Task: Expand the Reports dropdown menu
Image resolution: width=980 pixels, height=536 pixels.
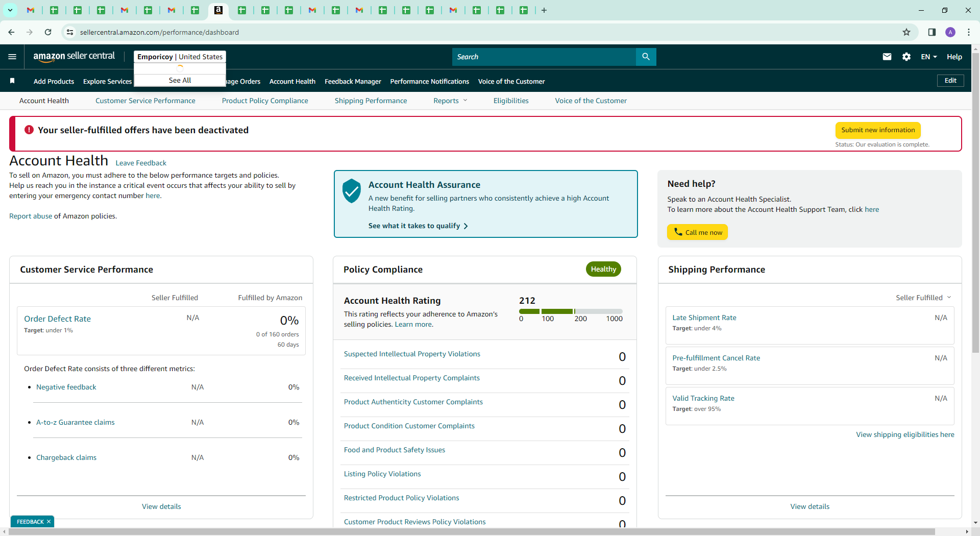Action: coord(450,101)
